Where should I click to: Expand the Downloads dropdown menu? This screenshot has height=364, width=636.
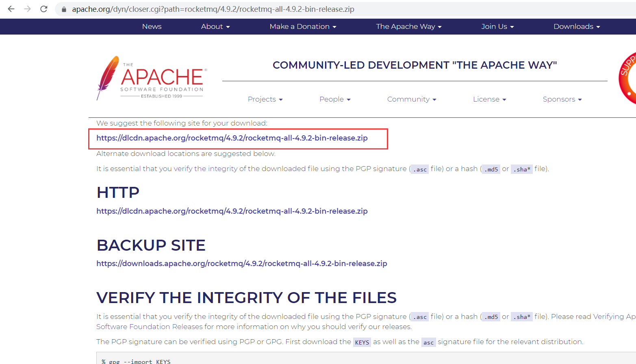[x=577, y=26]
